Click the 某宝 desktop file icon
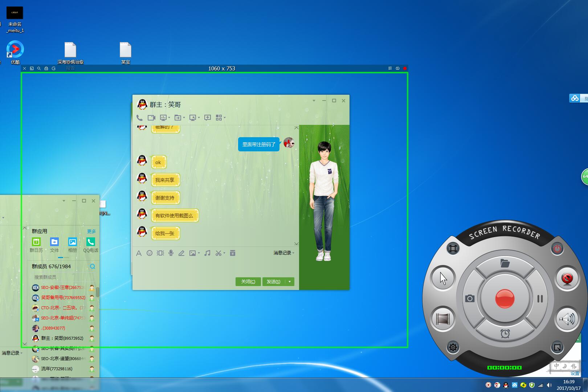The height and width of the screenshot is (392, 588). pos(125,53)
